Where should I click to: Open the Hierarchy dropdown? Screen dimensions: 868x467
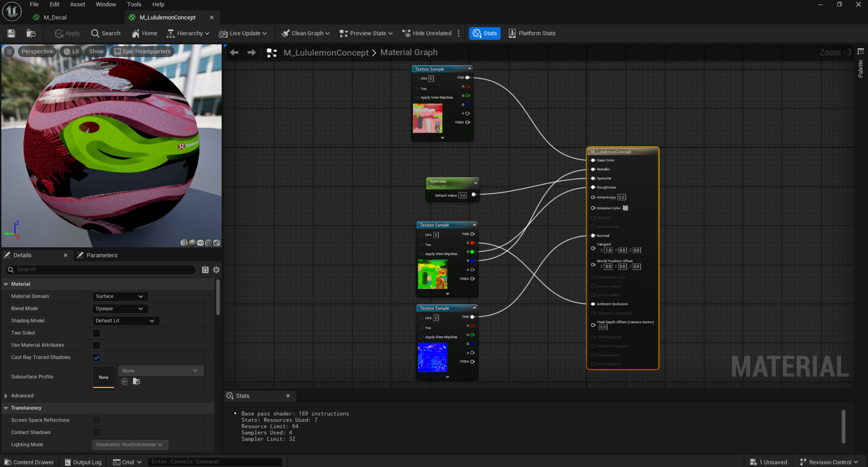(188, 33)
